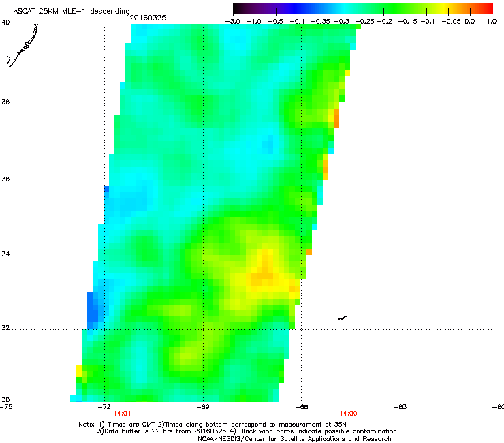Click longitude label -75

point(6,407)
